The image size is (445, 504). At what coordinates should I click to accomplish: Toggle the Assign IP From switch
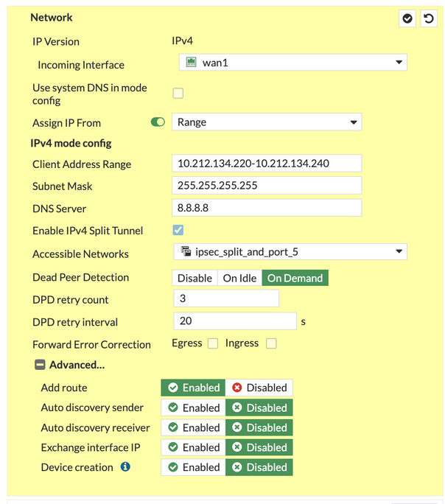coord(158,122)
